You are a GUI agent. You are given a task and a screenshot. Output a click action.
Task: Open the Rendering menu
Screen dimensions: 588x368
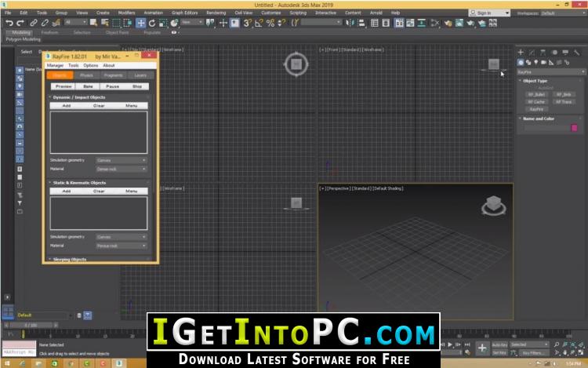216,13
